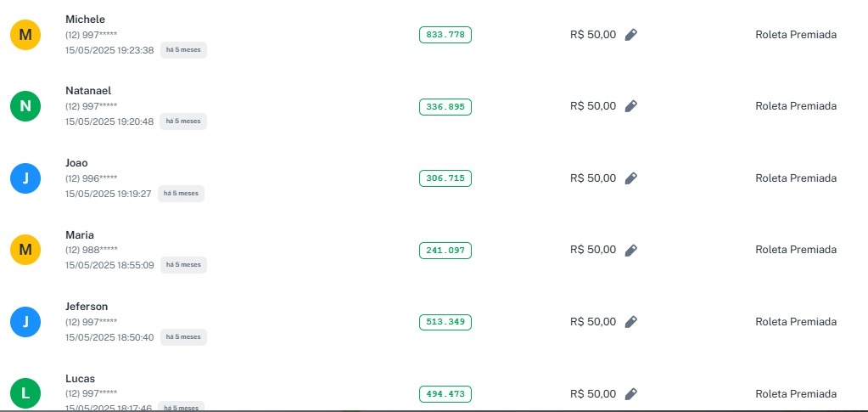Image resolution: width=868 pixels, height=412 pixels.
Task: Click Natanael's green N avatar
Action: tap(25, 106)
